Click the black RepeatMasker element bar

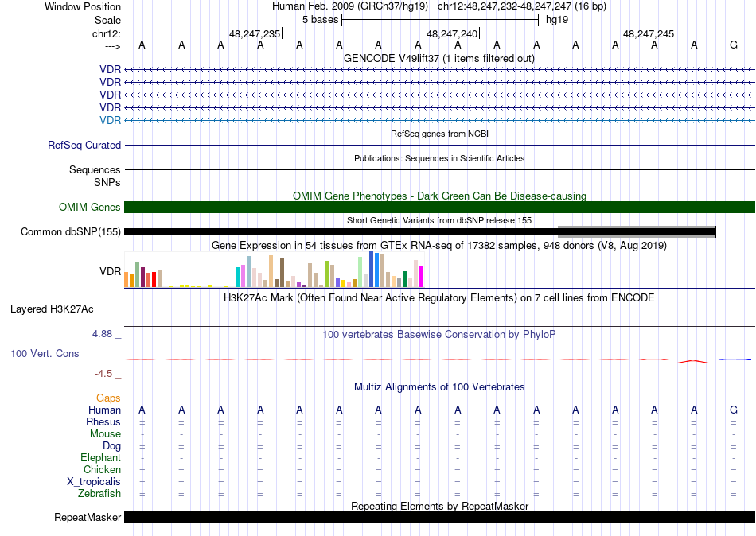coord(439,518)
